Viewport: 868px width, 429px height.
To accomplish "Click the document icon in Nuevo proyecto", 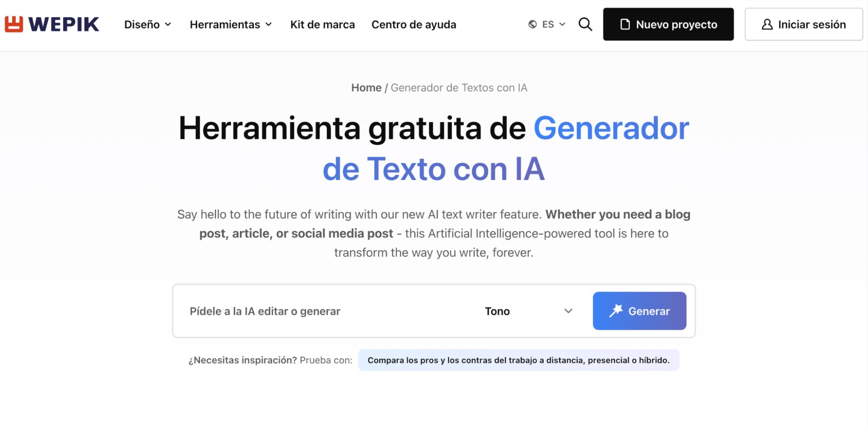I will pyautogui.click(x=625, y=24).
